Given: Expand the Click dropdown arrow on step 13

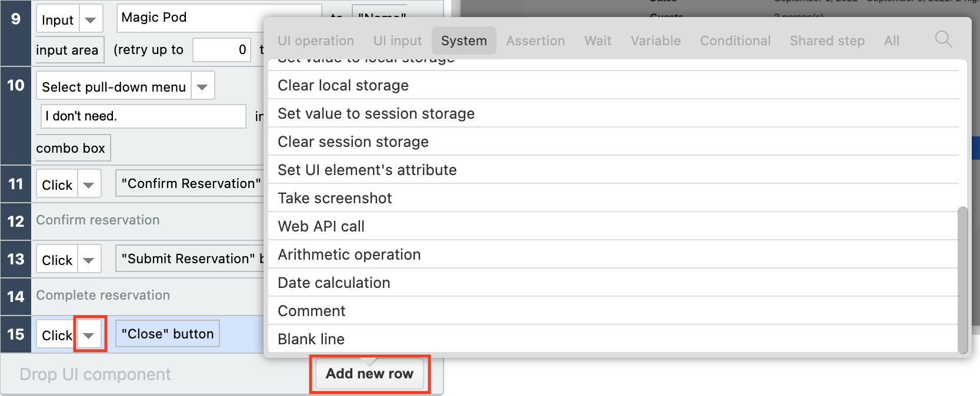Looking at the screenshot, I should click(89, 260).
